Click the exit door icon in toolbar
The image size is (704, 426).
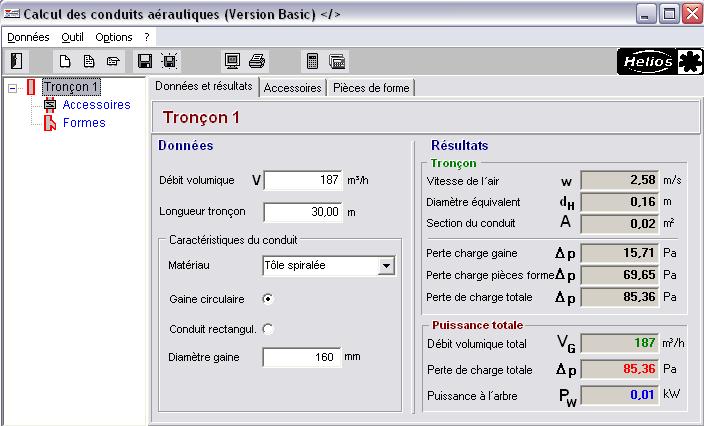coord(17,61)
